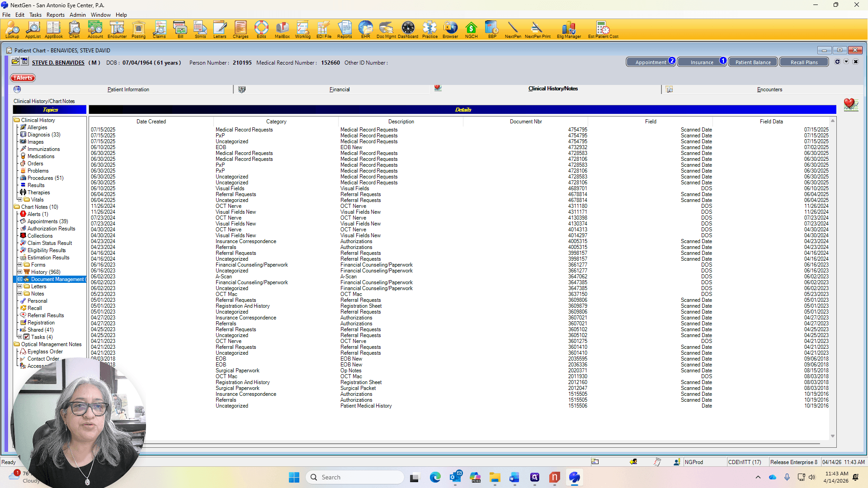Click the Windows taskbar Search box

(355, 477)
